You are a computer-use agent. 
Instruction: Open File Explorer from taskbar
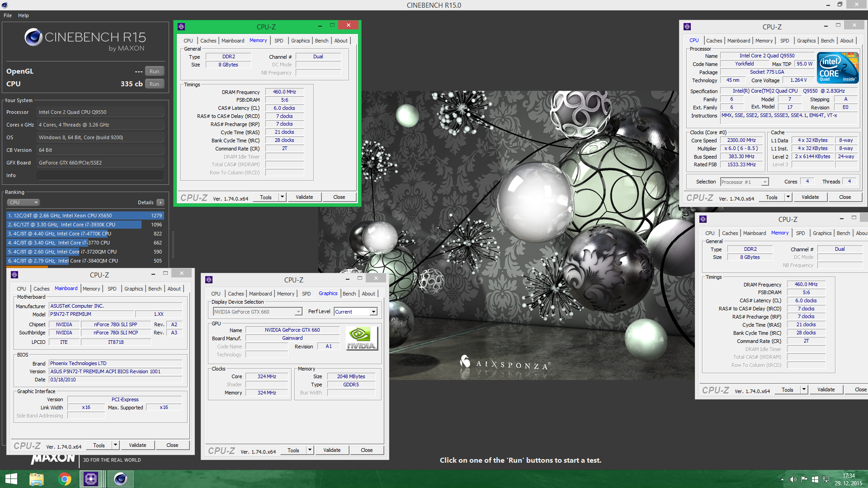(x=37, y=479)
